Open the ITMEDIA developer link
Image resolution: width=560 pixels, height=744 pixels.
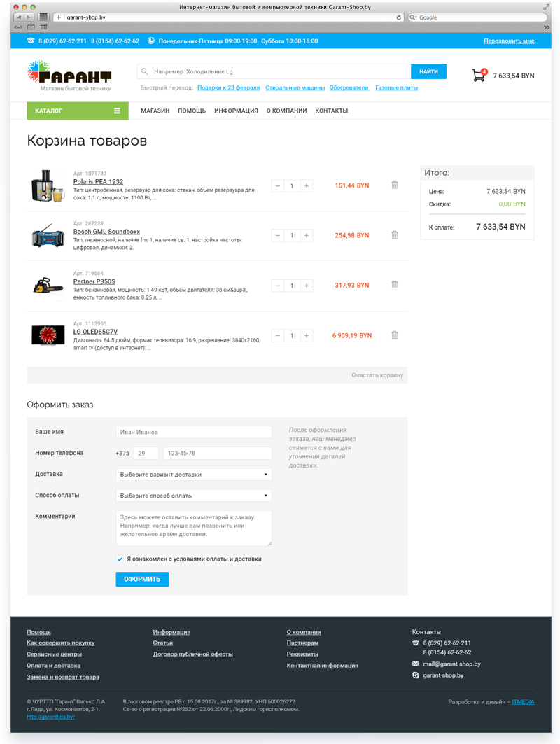(x=523, y=702)
